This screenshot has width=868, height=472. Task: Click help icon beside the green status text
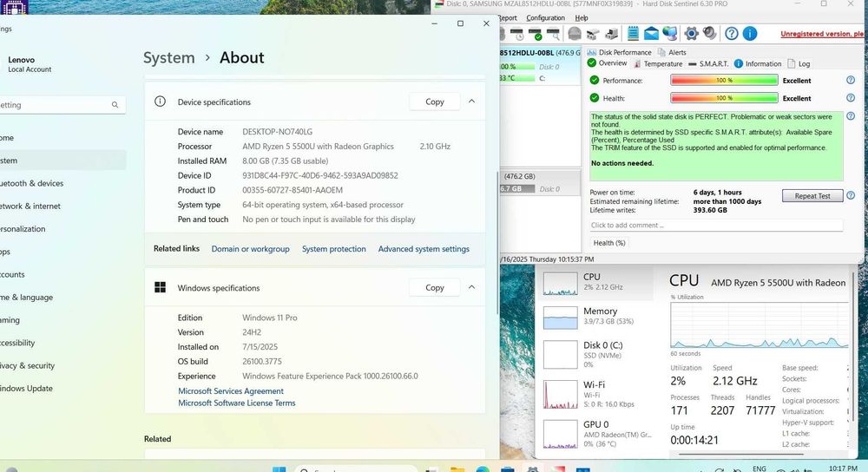pyautogui.click(x=851, y=116)
